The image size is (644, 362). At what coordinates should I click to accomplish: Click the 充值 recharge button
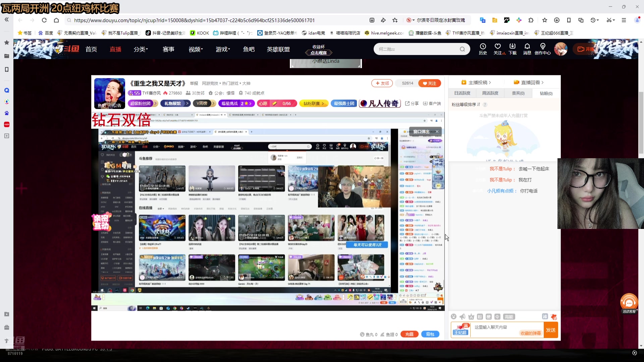(409, 334)
